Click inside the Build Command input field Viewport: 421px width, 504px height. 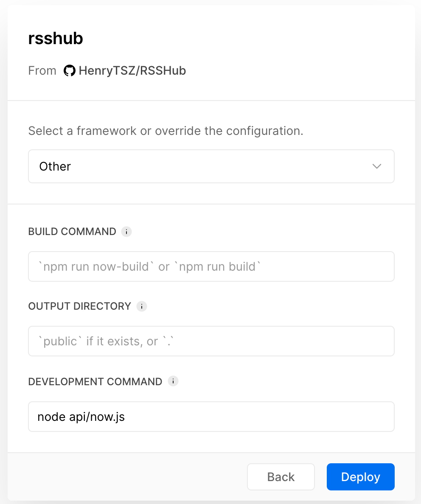coord(211,266)
